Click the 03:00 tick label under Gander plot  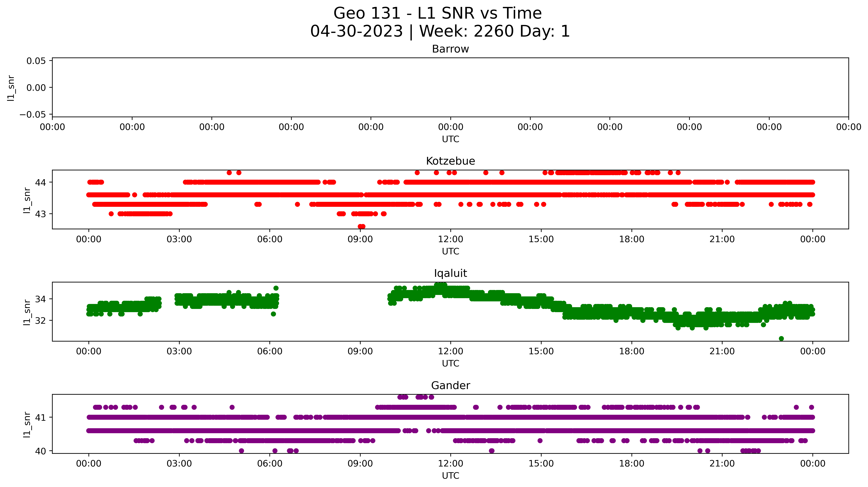coord(179,464)
